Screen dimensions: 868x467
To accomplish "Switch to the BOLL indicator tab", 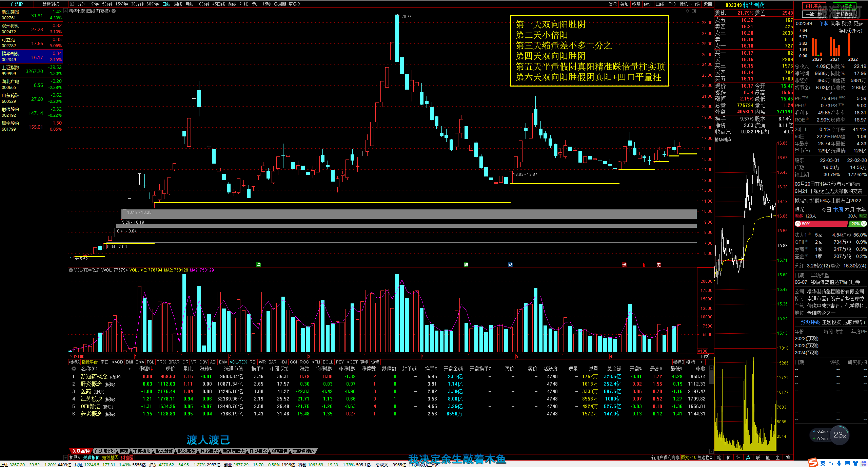I will pos(328,362).
